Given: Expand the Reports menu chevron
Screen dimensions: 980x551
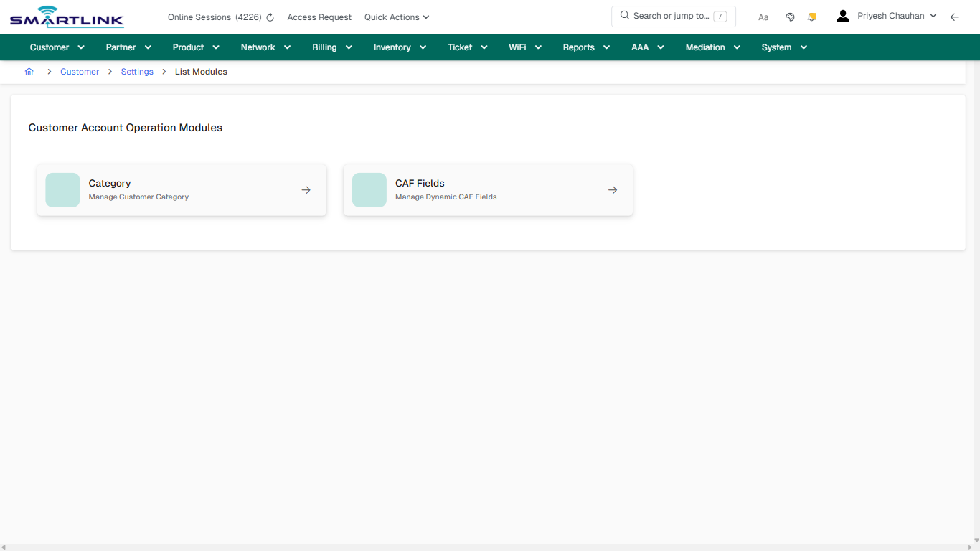Looking at the screenshot, I should click(606, 47).
